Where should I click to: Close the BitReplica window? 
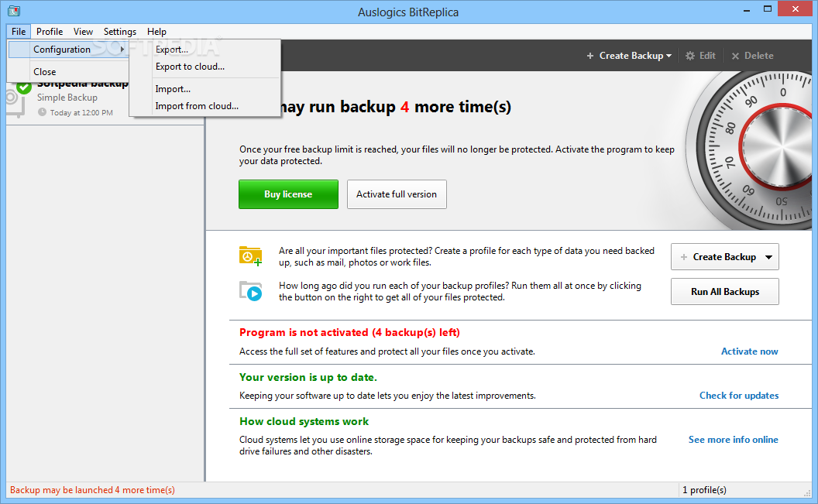tap(796, 9)
